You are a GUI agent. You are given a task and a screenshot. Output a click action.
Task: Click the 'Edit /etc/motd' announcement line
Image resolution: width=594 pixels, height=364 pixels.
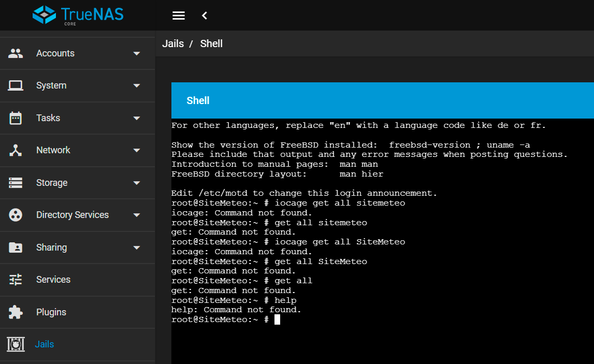click(304, 193)
